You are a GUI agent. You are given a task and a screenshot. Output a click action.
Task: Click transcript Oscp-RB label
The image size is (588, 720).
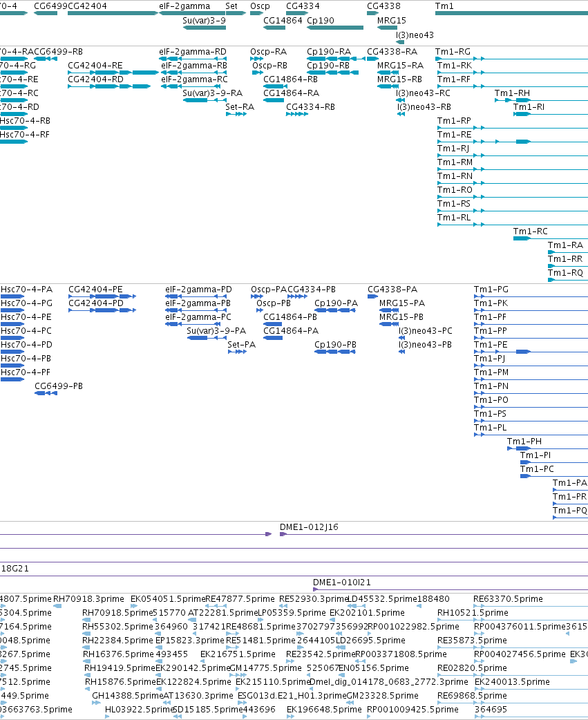coord(270,66)
